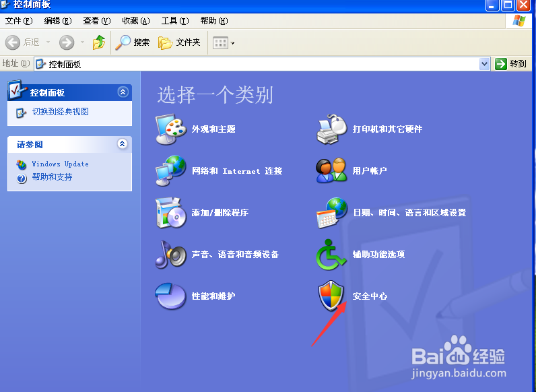The image size is (536, 392).
Task: Close the 控制面板 window
Action: [x=523, y=5]
